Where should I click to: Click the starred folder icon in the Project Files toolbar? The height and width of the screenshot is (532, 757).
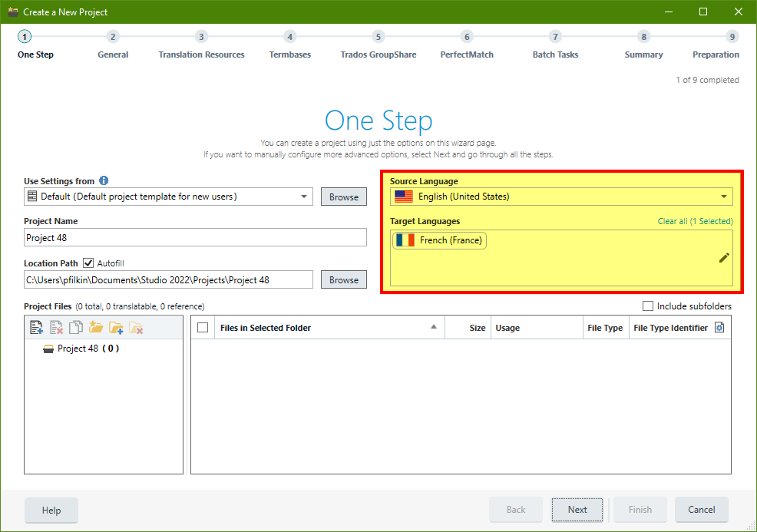pos(96,327)
